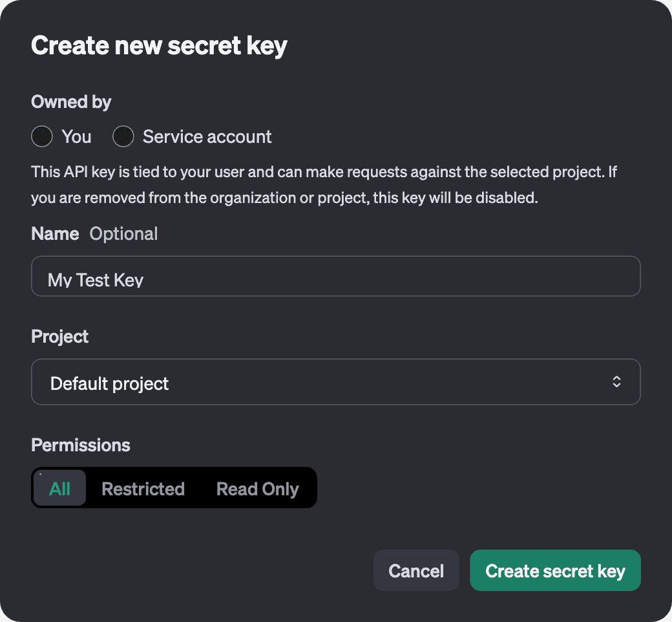The height and width of the screenshot is (622, 672).
Task: Dismiss the dialog with Cancel
Action: pos(416,570)
